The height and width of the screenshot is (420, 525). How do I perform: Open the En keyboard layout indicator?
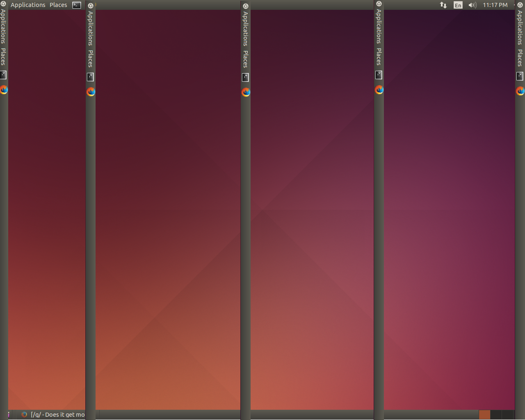click(458, 5)
